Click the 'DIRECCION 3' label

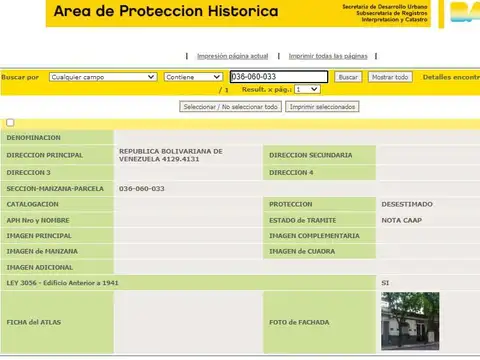coord(28,172)
